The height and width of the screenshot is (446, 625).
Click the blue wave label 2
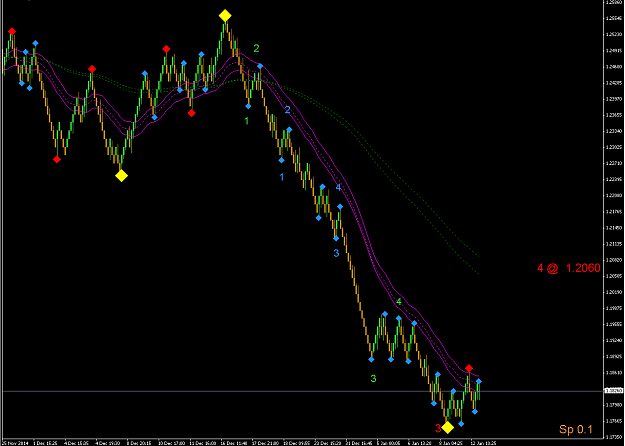287,110
